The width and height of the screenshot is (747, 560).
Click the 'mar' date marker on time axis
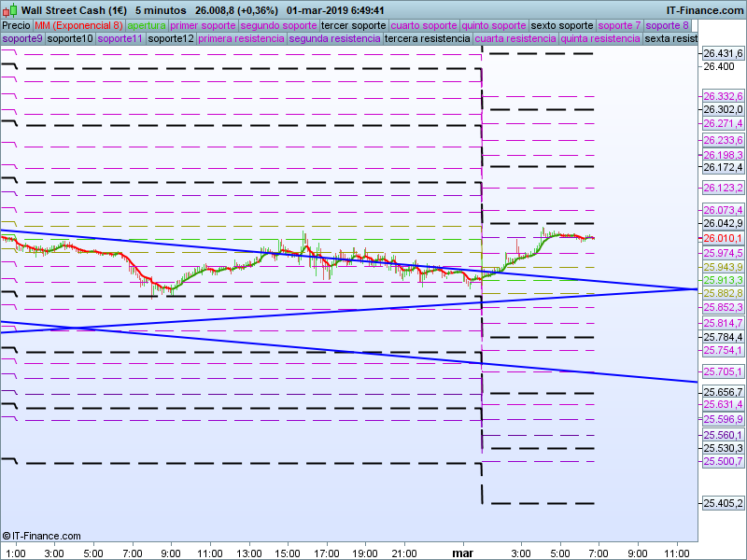point(463,553)
